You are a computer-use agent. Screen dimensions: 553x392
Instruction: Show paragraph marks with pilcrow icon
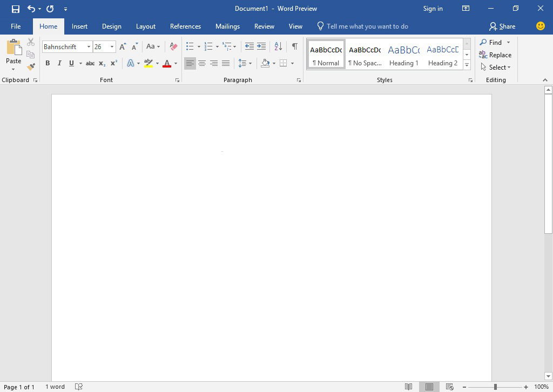click(x=294, y=46)
